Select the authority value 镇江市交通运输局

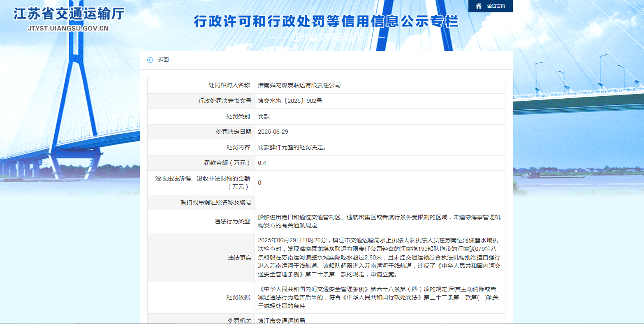[x=281, y=321]
